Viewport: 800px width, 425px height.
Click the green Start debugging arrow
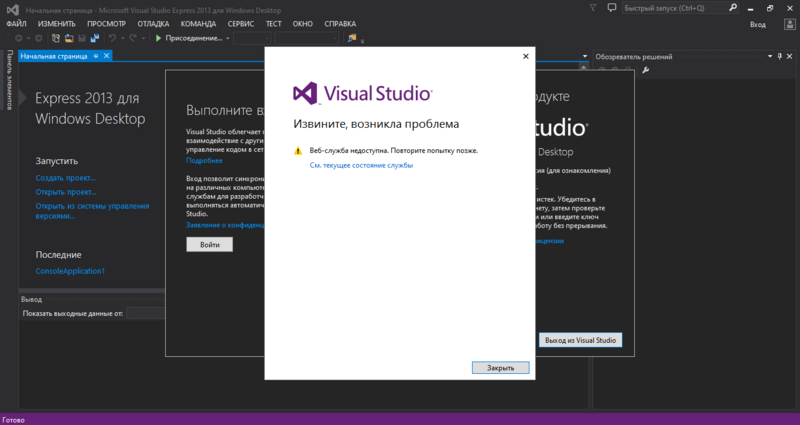click(x=158, y=38)
